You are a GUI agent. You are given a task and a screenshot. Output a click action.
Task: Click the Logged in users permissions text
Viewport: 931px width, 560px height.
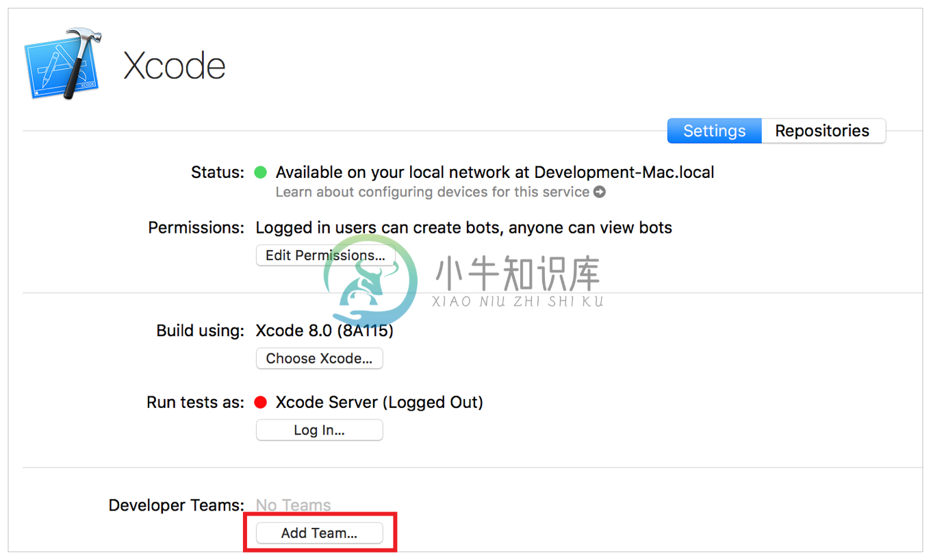[463, 227]
